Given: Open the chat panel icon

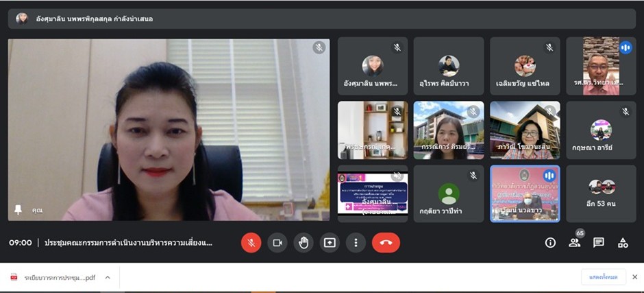Looking at the screenshot, I should [599, 242].
